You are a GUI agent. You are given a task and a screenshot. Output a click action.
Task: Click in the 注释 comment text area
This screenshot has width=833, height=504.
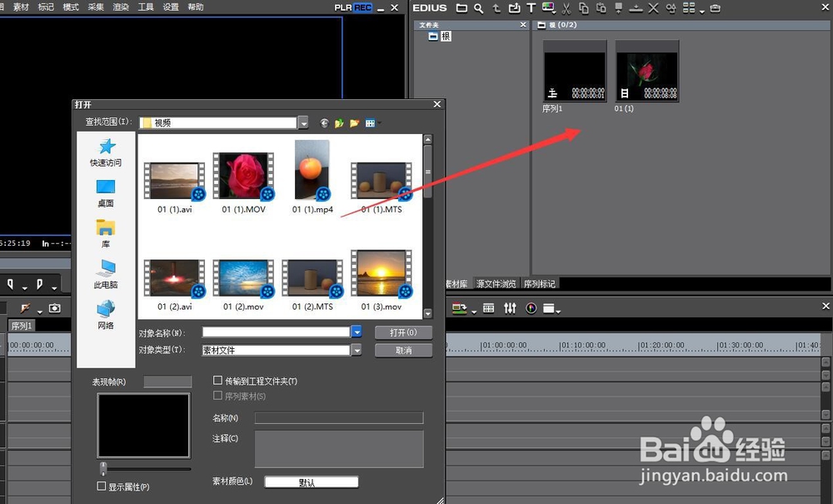(339, 449)
